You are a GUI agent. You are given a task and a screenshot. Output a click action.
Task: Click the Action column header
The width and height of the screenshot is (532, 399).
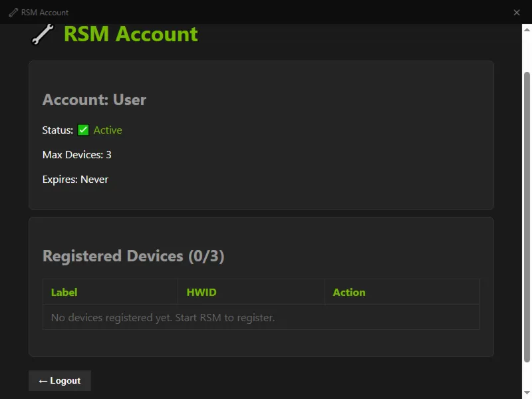point(402,292)
